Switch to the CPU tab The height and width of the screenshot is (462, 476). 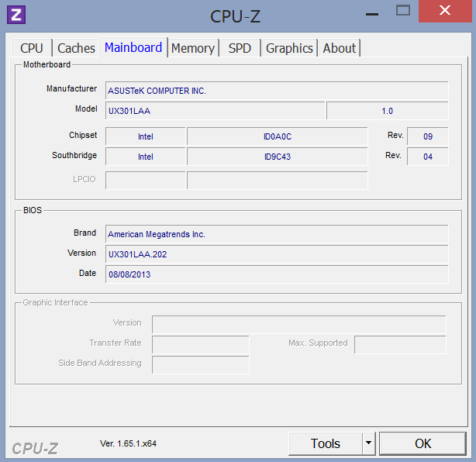(32, 48)
